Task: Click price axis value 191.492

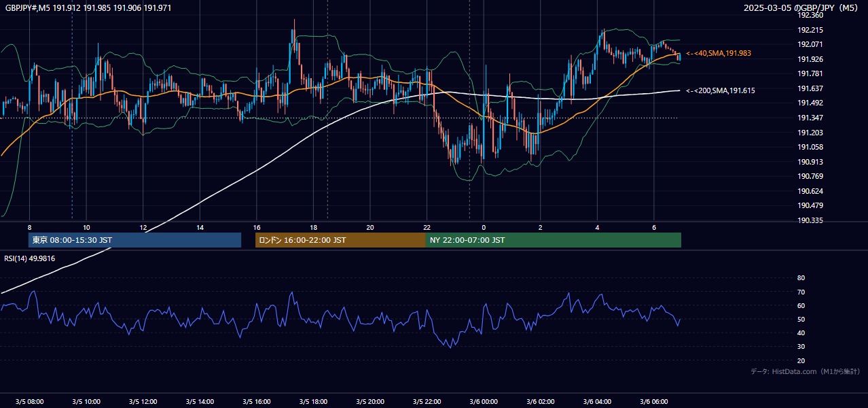Action: pos(810,103)
